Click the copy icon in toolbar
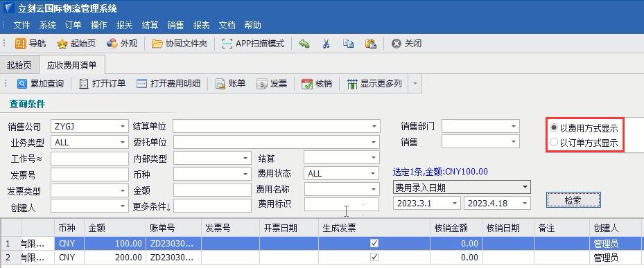This screenshot has width=644, height=268. 348,44
